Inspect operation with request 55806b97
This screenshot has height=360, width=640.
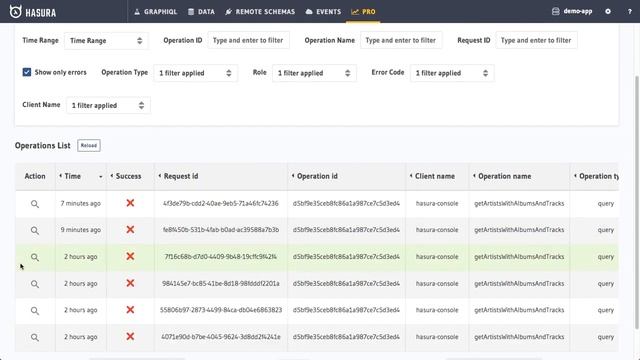coord(35,311)
